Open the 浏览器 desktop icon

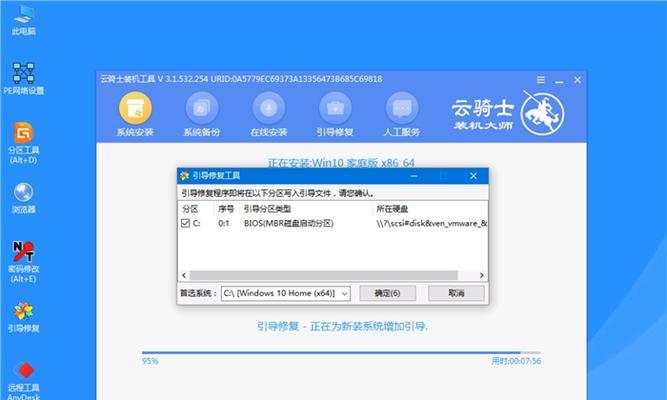(x=23, y=198)
